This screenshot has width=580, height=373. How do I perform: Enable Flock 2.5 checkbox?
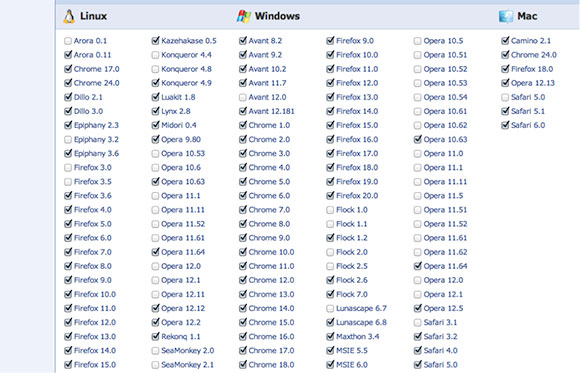(330, 266)
